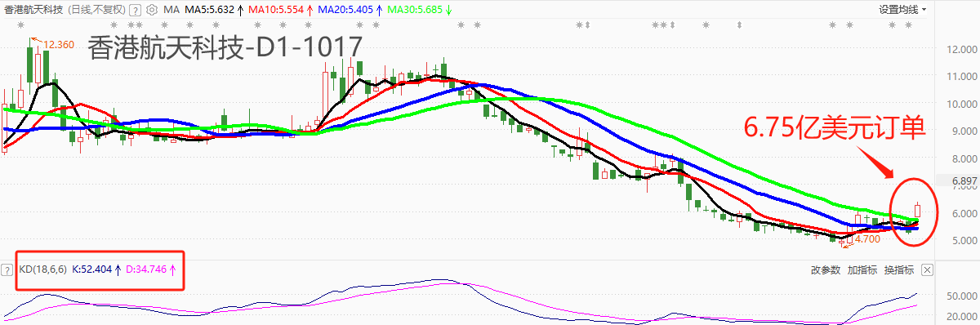
Task: Click 换指标 to switch indicator
Action: [899, 269]
